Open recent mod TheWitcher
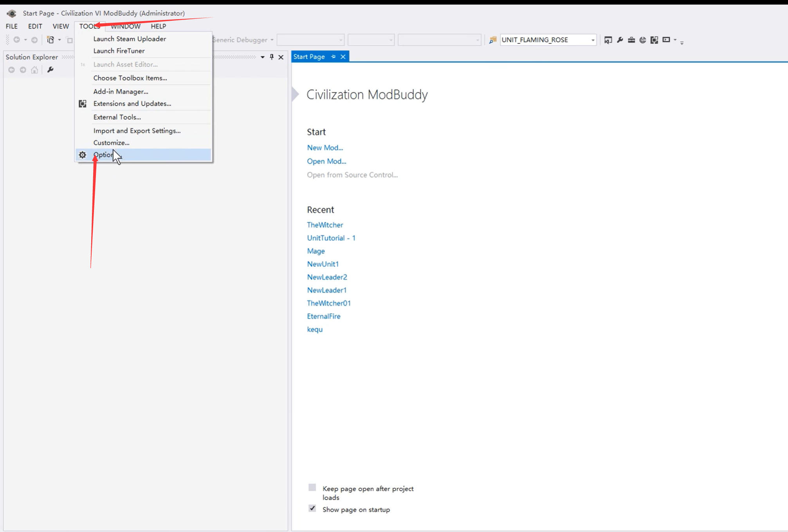The height and width of the screenshot is (532, 788). (x=325, y=225)
